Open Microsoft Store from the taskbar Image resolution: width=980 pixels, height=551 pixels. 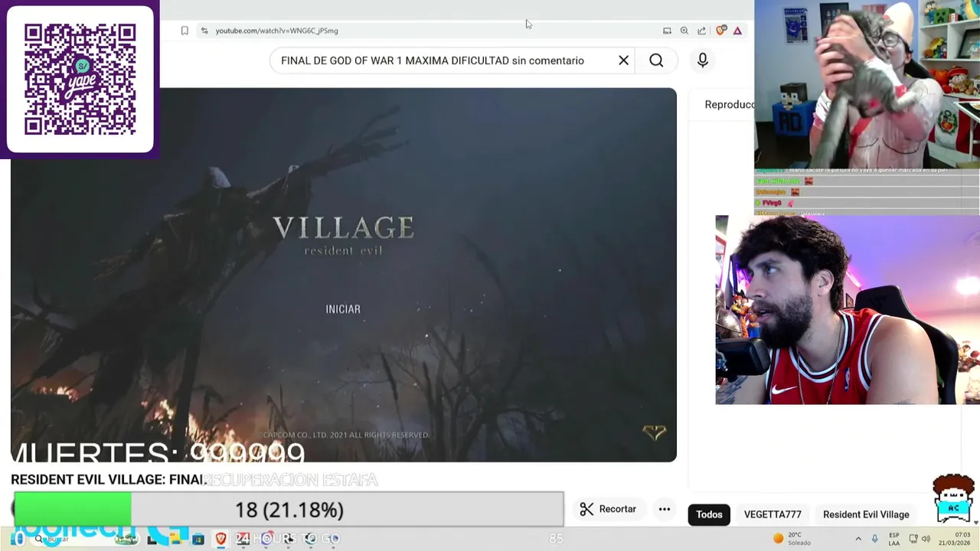(198, 539)
